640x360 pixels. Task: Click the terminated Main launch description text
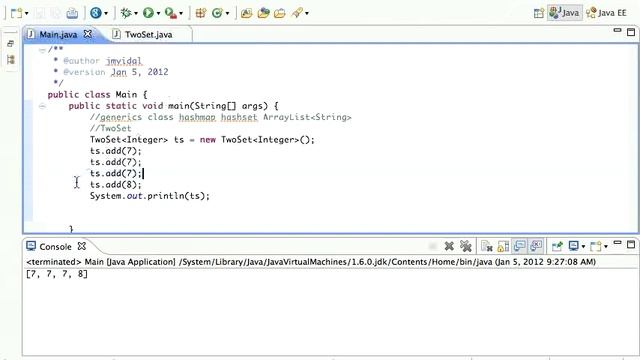coord(311,262)
